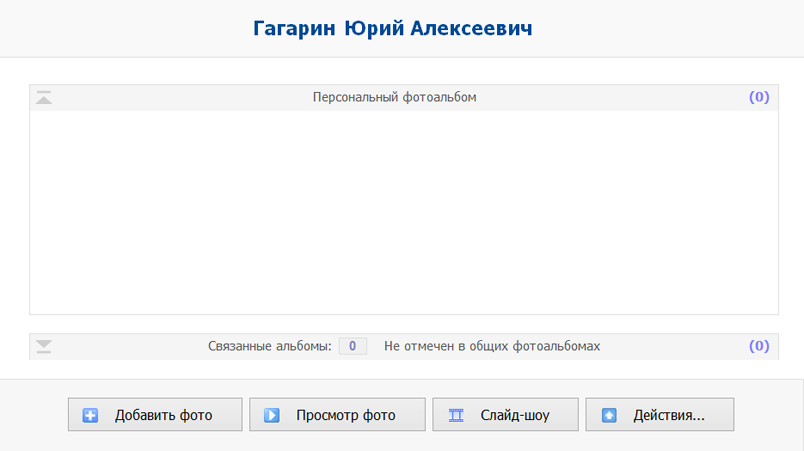Expand the Связанные альбомы section arrow
Viewport: 804px width, 451px height.
tap(44, 346)
